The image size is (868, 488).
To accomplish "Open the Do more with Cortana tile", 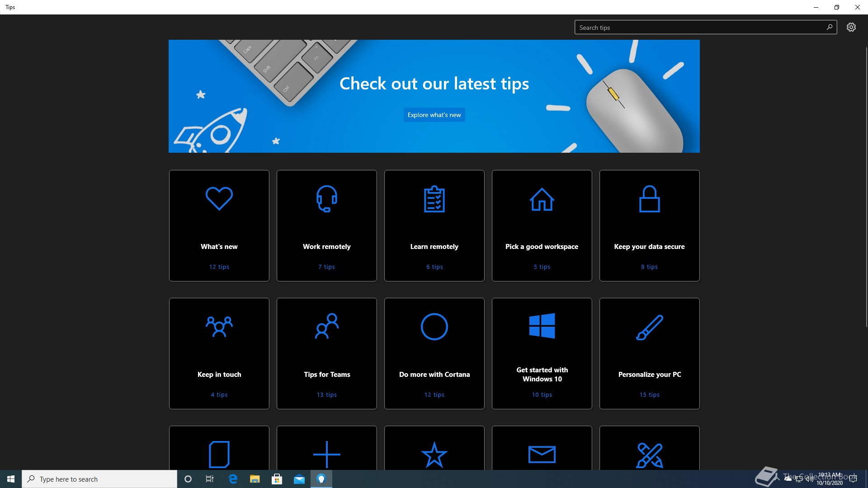I will (x=434, y=353).
